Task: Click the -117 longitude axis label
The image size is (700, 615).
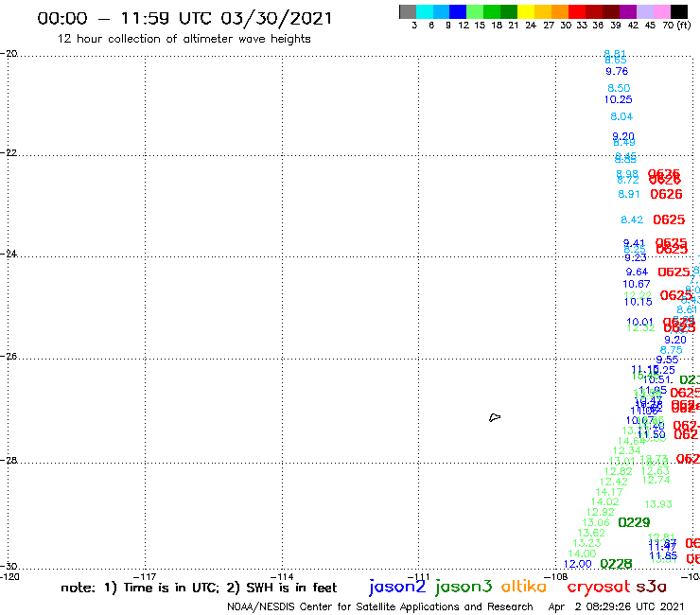Action: 145,576
